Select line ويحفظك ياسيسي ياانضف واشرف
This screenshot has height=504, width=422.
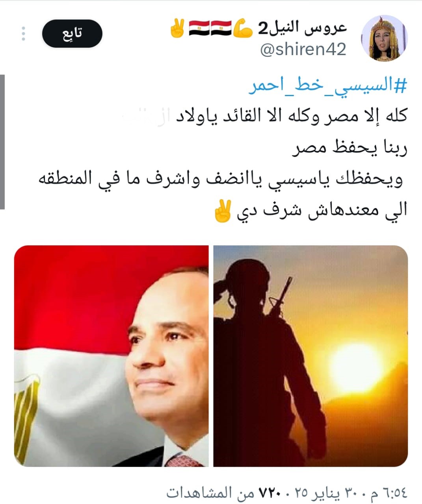click(223, 179)
